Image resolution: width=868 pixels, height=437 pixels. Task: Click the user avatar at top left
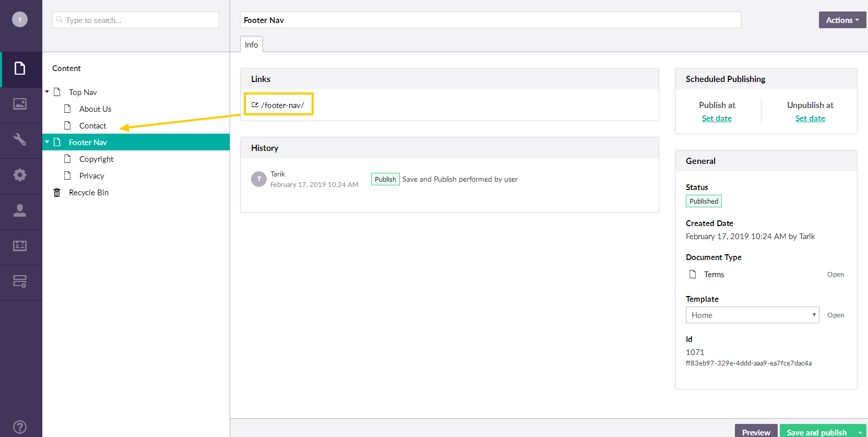pos(20,20)
